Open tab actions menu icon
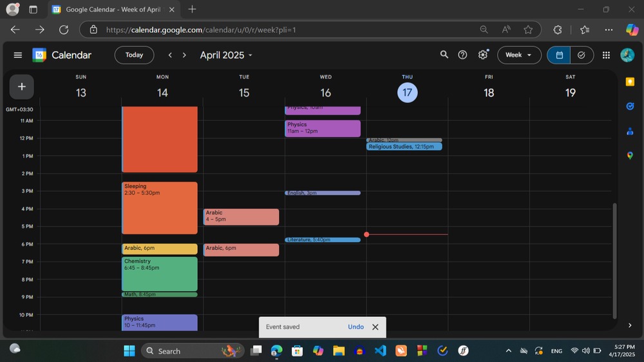The image size is (644, 362). (33, 10)
